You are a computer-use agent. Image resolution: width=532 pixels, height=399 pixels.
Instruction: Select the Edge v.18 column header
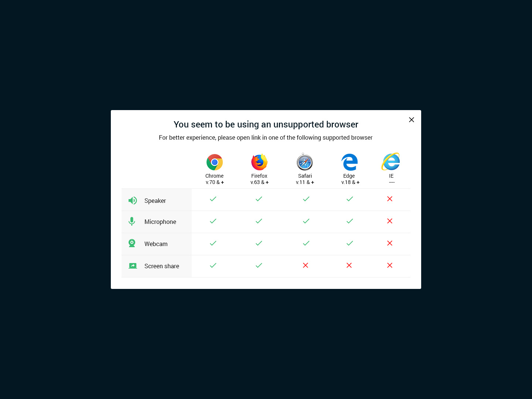coord(349,179)
